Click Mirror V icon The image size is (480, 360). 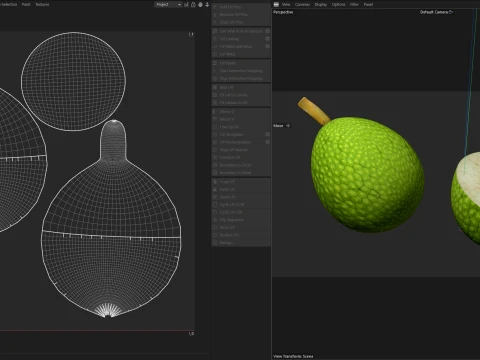[x=215, y=119]
